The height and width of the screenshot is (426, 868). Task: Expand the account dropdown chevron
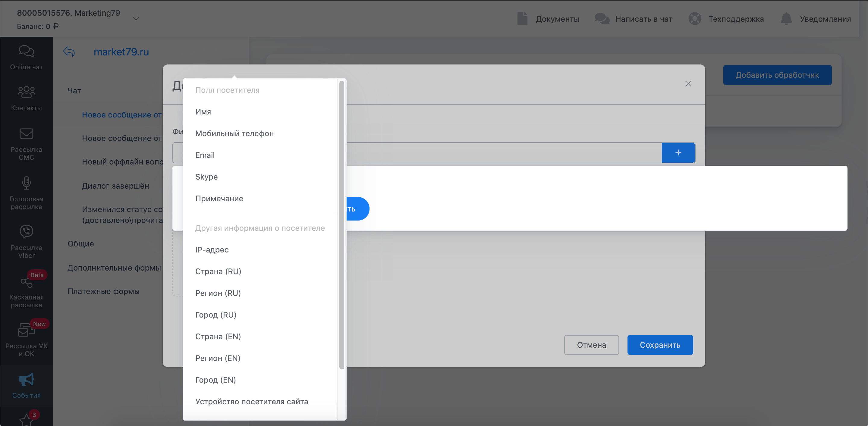pyautogui.click(x=136, y=18)
